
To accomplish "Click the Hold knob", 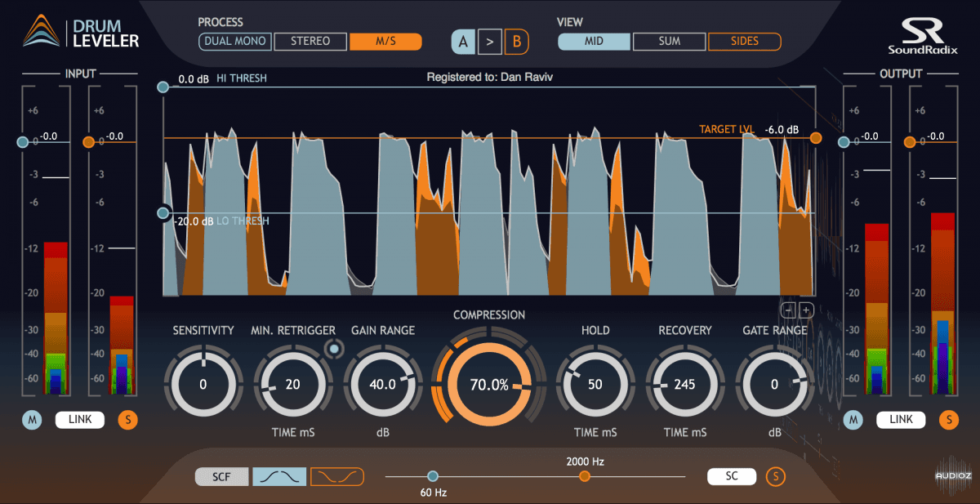I will pos(595,384).
